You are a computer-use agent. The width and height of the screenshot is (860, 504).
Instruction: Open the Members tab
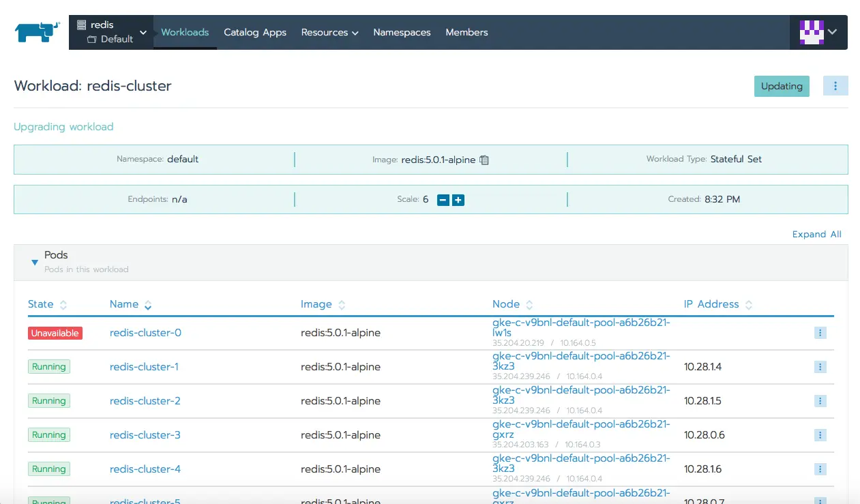(466, 32)
